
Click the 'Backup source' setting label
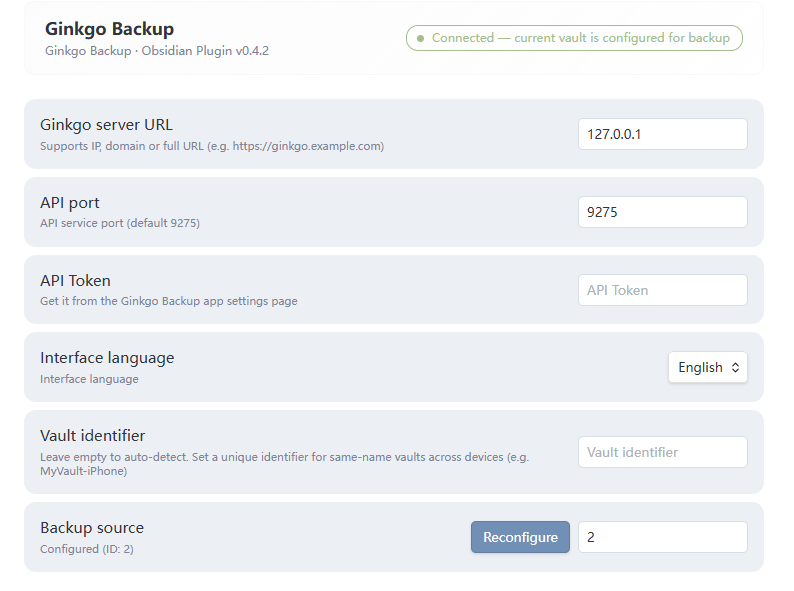pyautogui.click(x=92, y=528)
